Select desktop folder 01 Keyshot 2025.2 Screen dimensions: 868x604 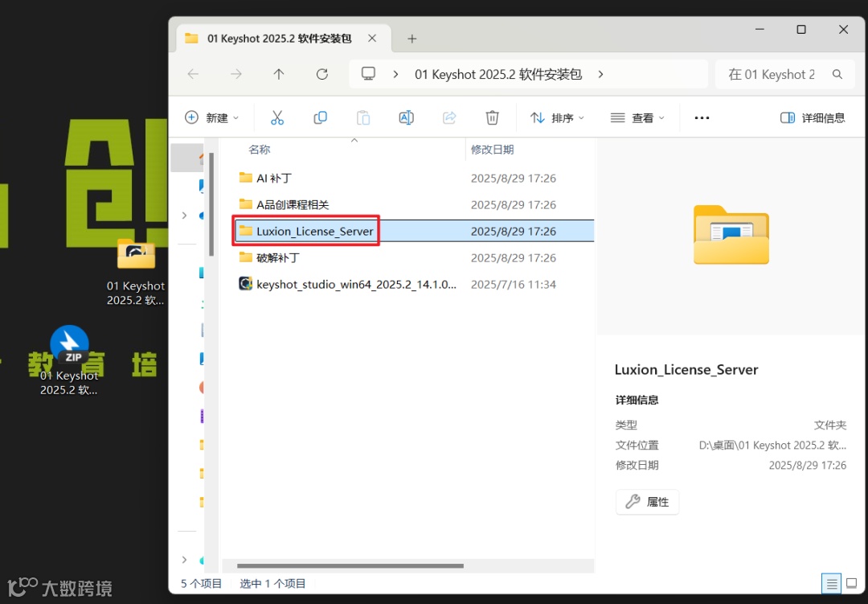pyautogui.click(x=136, y=273)
